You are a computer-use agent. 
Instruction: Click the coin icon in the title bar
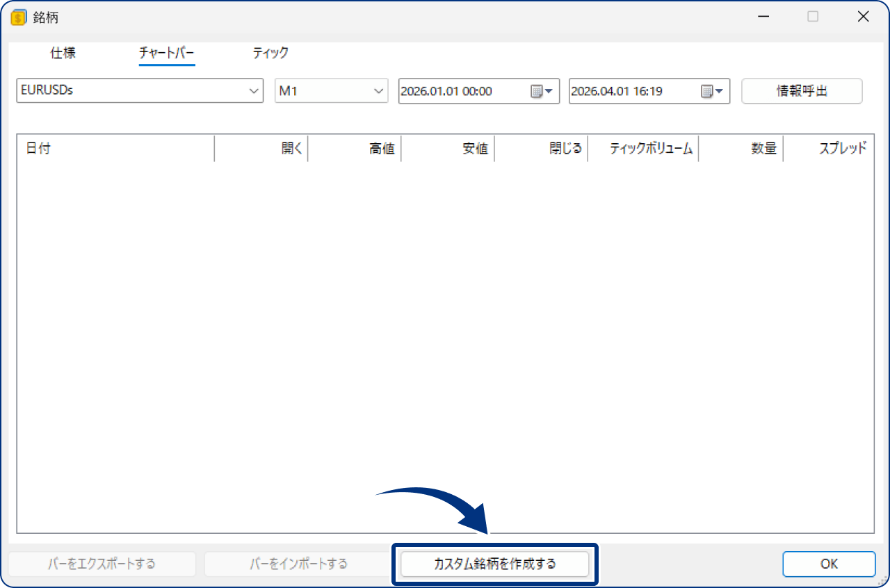[x=18, y=17]
